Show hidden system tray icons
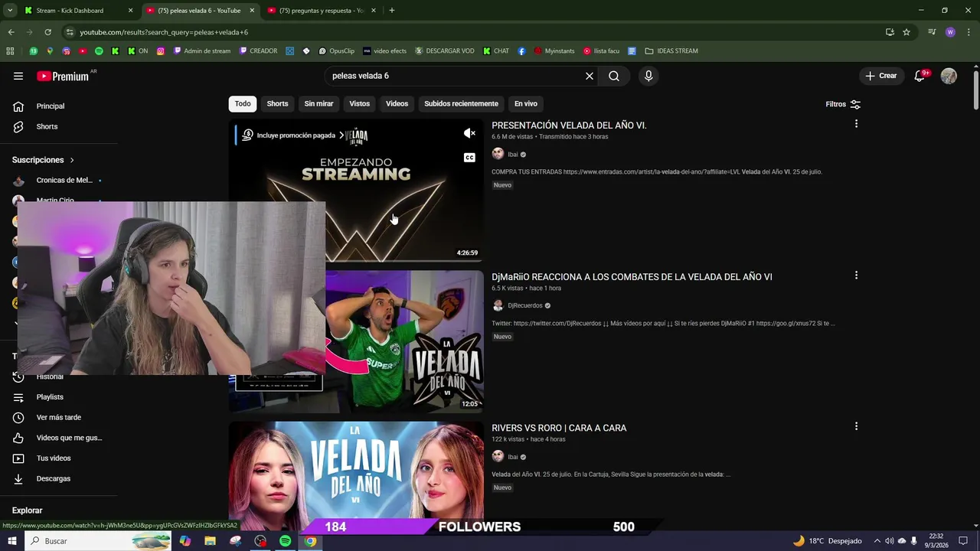This screenshot has width=980, height=551. (877, 541)
